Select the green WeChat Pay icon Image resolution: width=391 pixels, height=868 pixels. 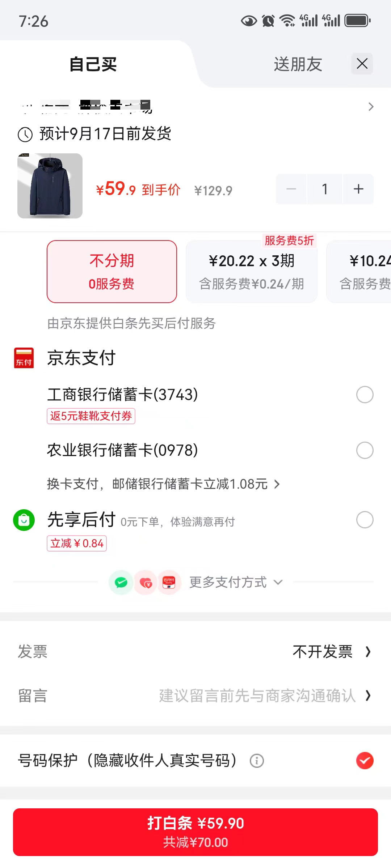point(121,582)
